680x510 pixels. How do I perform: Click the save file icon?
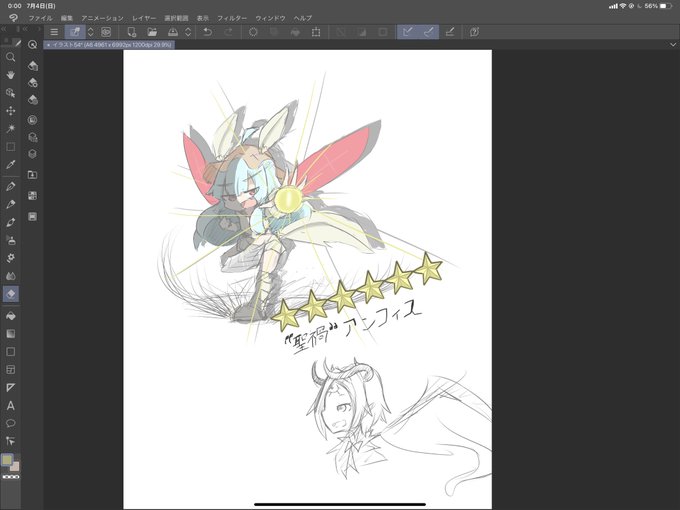coord(173,32)
